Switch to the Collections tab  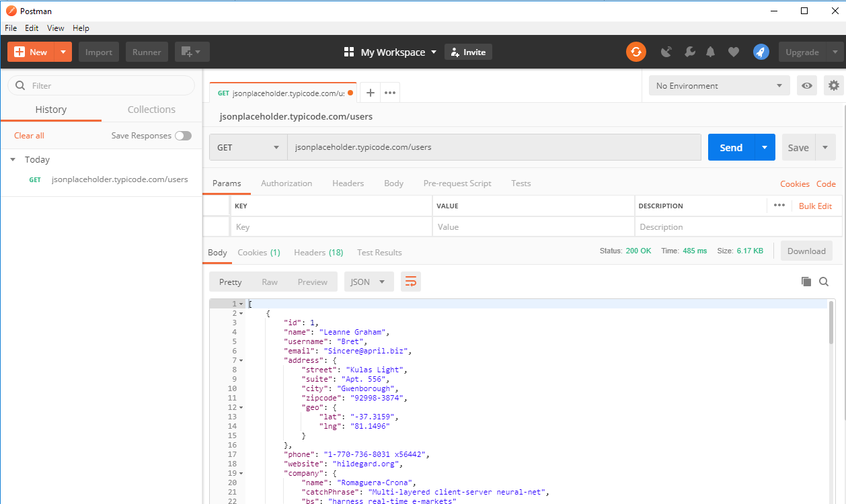151,110
